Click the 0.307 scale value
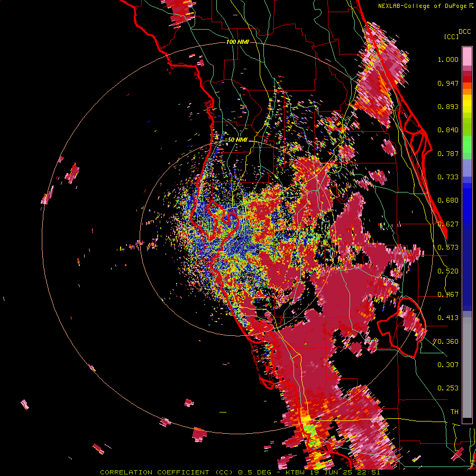 coord(448,365)
